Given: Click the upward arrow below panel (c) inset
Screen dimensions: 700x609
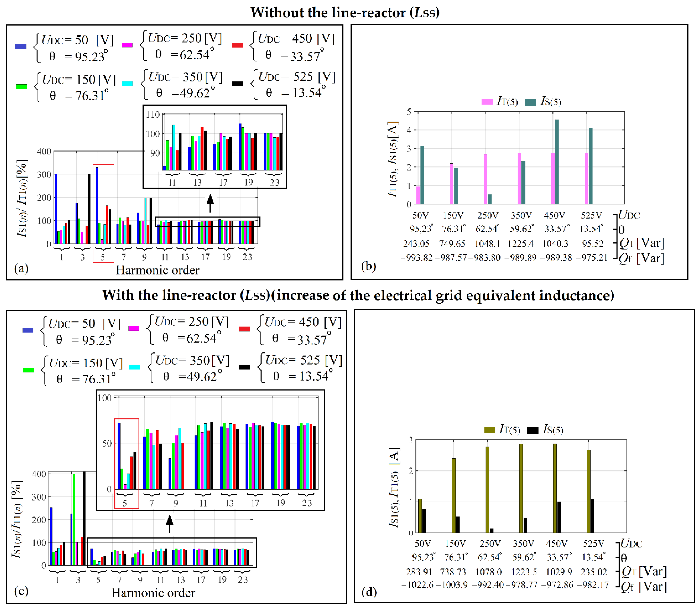Looking at the screenshot, I should [x=169, y=524].
